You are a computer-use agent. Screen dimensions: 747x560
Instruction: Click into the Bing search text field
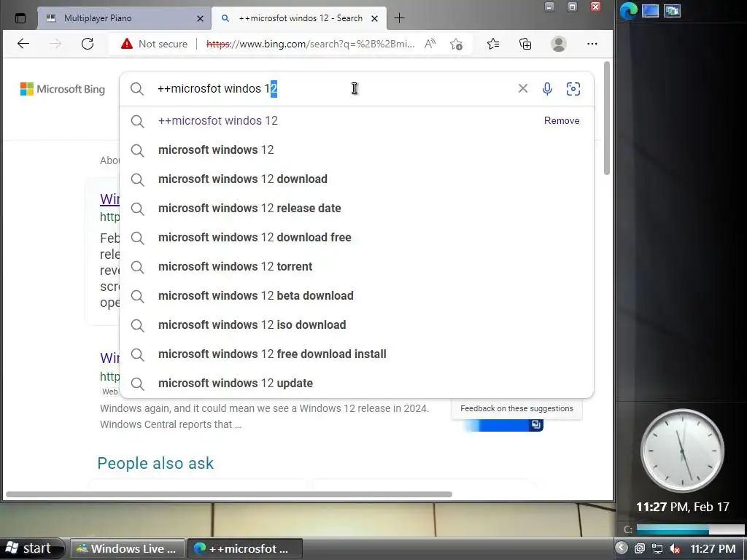pyautogui.click(x=333, y=88)
